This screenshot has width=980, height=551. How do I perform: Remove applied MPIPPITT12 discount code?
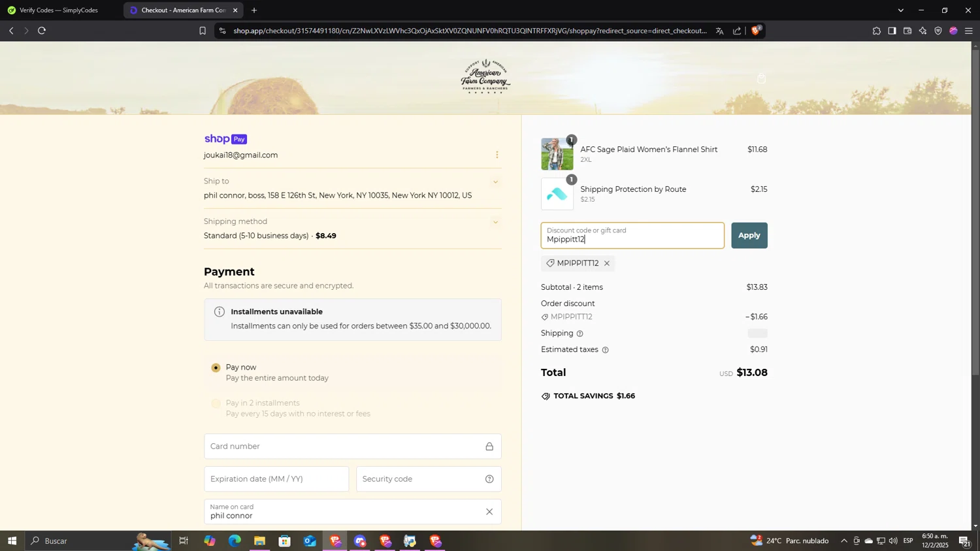point(607,263)
